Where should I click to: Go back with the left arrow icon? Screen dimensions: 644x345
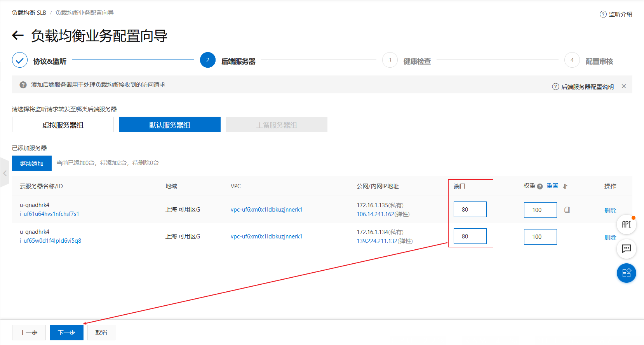point(18,36)
